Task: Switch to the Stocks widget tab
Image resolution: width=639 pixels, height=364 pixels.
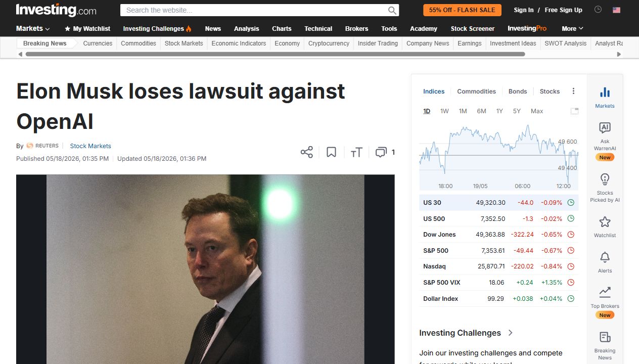Action: click(550, 92)
